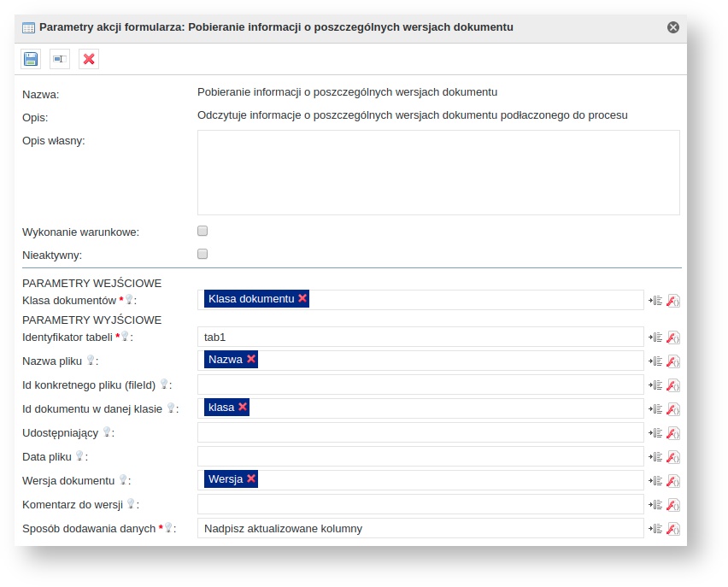Open function editor icon for Klasa dokumentów
Image resolution: width=728 pixels, height=587 pixels.
click(x=673, y=300)
